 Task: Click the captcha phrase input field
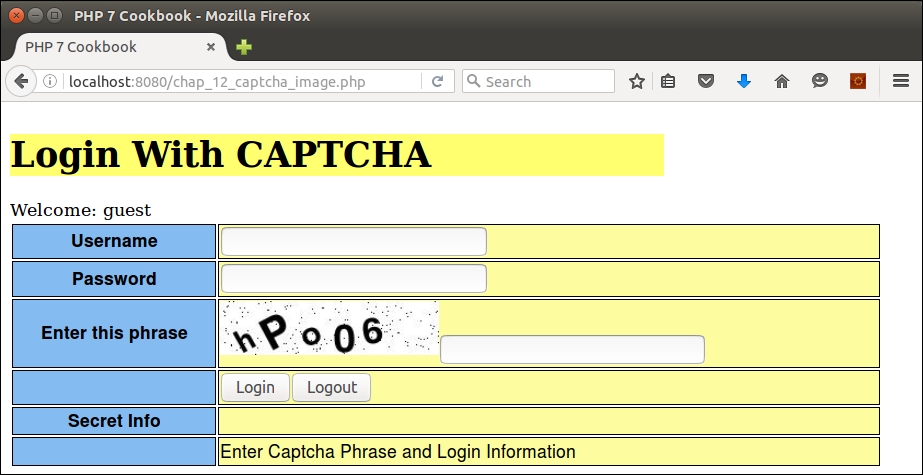pyautogui.click(x=572, y=350)
